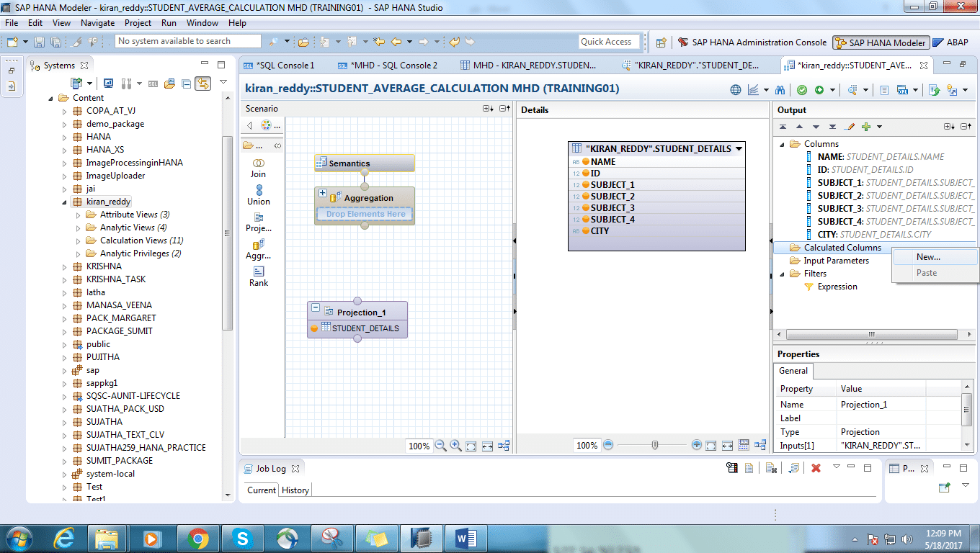Collapse the Filters folder in Output
This screenshot has height=553, width=980.
coord(783,274)
